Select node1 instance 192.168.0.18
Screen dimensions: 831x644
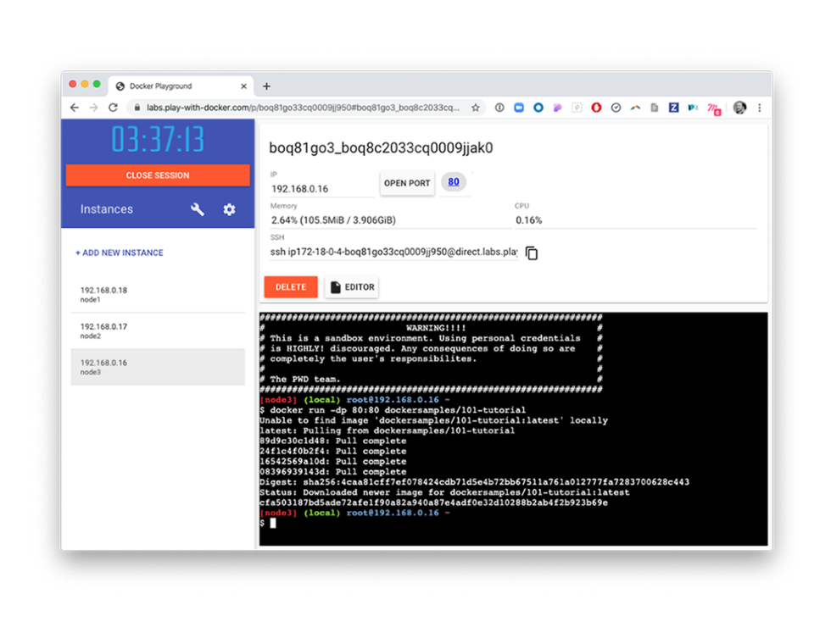point(158,294)
